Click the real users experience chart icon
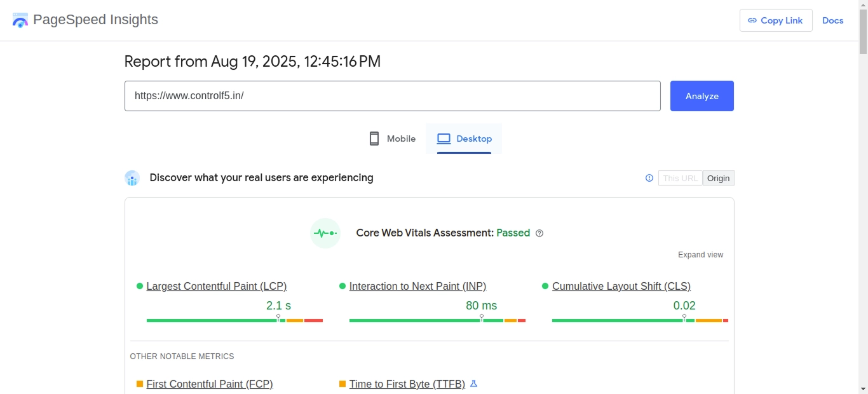 (132, 178)
